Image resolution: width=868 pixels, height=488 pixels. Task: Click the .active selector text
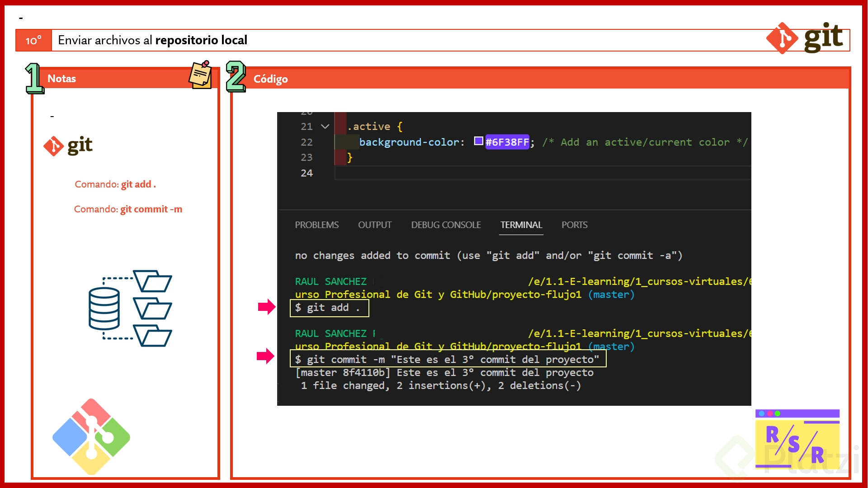coord(368,127)
